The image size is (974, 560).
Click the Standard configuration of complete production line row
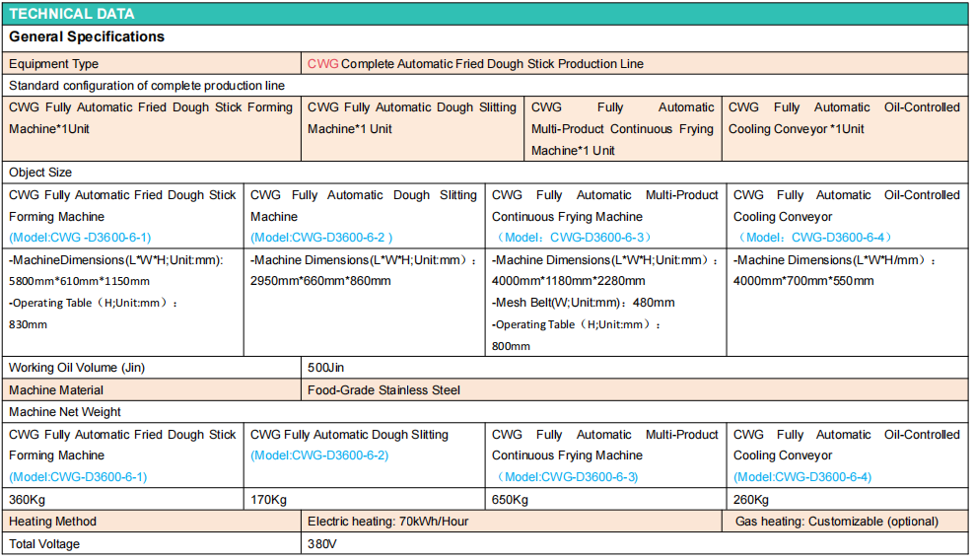[147, 86]
